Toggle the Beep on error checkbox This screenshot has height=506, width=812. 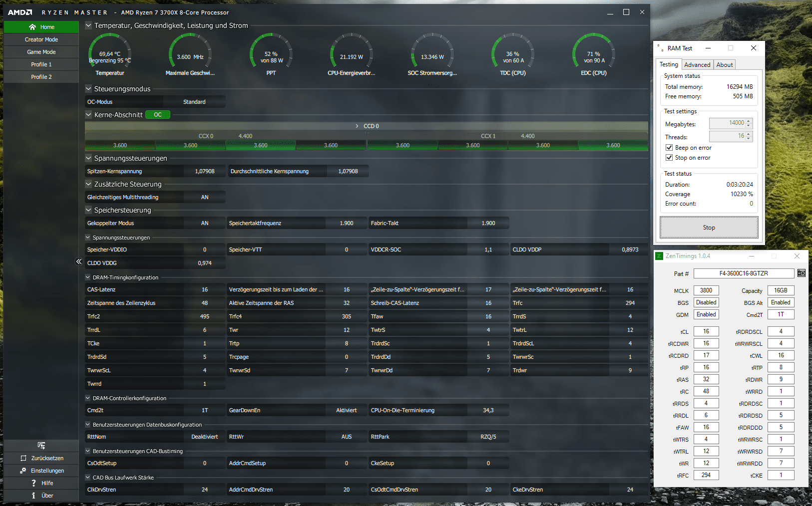(669, 148)
